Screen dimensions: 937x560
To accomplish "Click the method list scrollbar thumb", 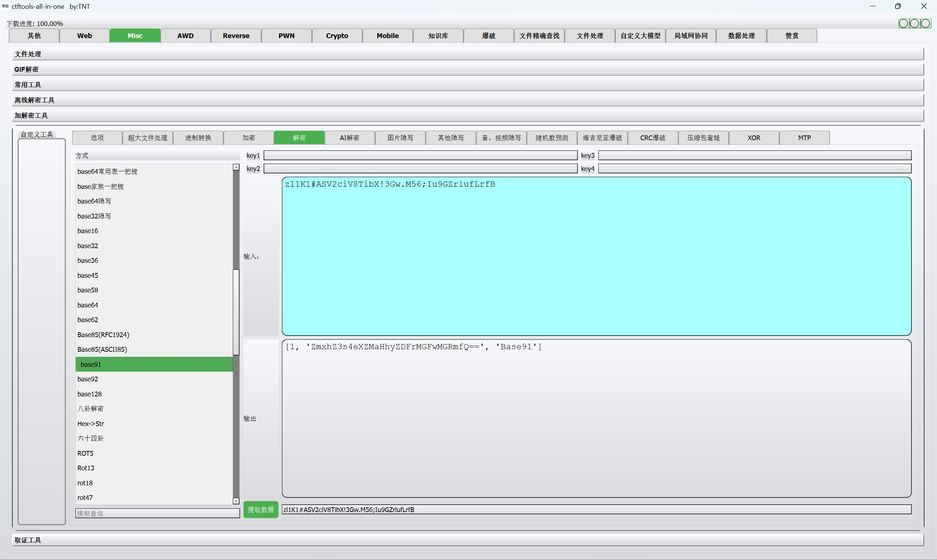I will coord(236,313).
